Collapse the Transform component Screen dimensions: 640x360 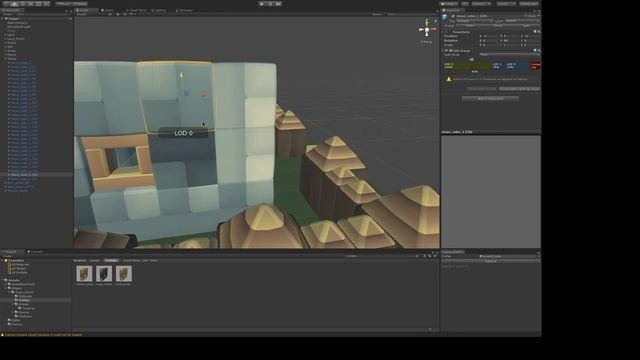coord(443,31)
